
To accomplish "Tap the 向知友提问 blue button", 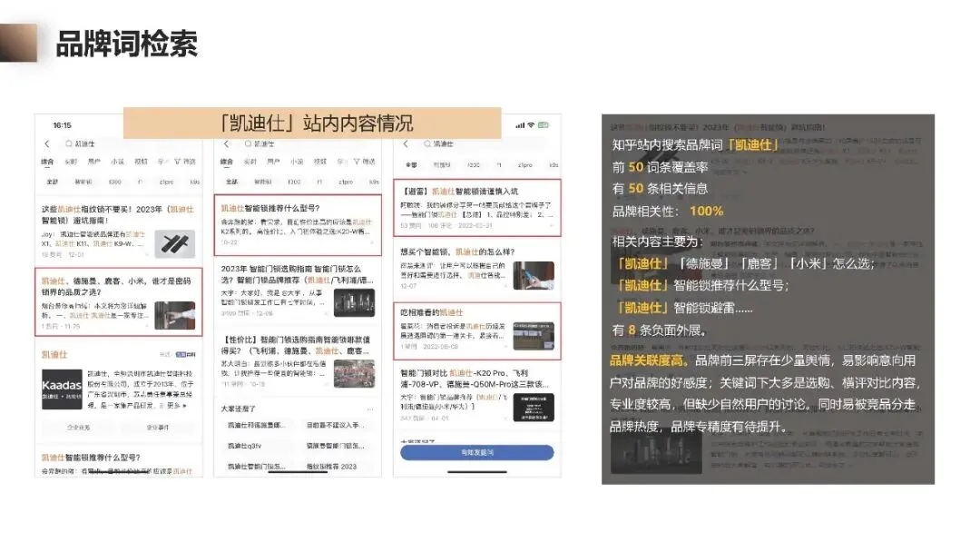I will [477, 451].
